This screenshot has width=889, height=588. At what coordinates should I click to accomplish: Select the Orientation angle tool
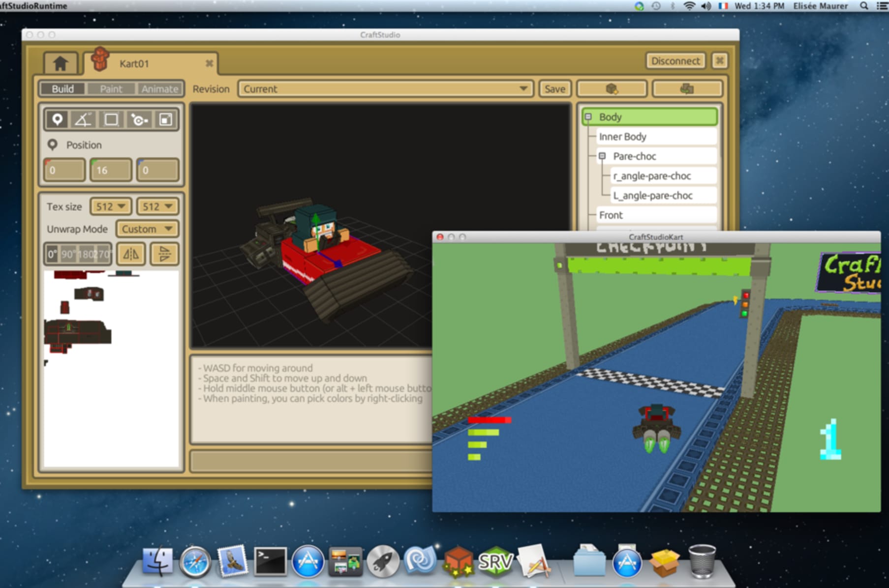83,119
